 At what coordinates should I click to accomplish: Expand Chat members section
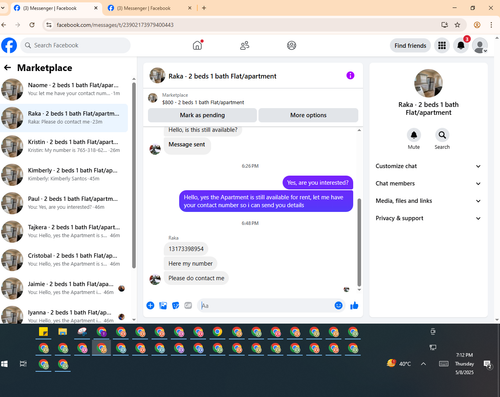428,183
